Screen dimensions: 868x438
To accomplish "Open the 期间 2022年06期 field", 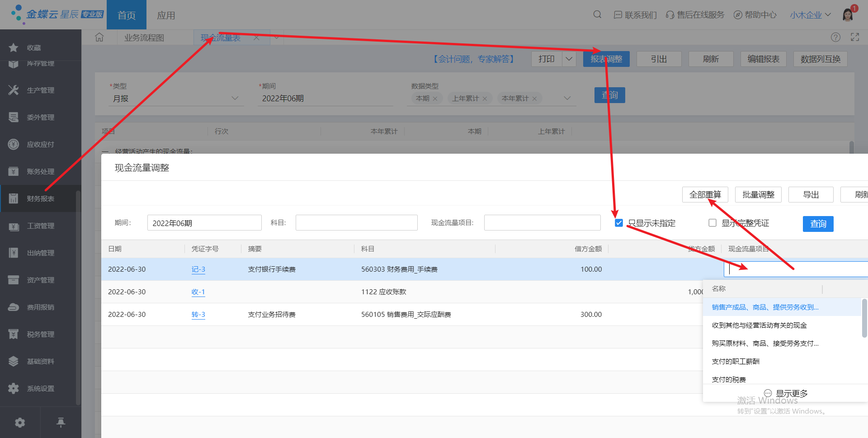I will pyautogui.click(x=325, y=98).
